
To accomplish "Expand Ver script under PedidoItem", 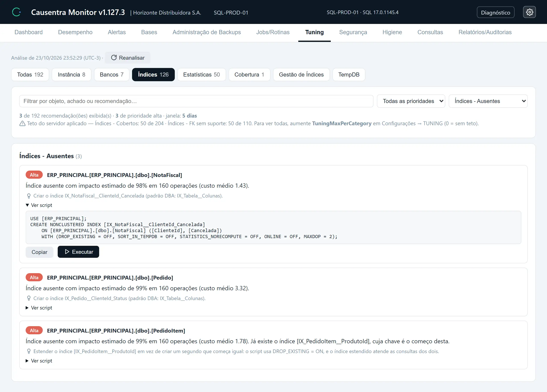I will coord(39,361).
